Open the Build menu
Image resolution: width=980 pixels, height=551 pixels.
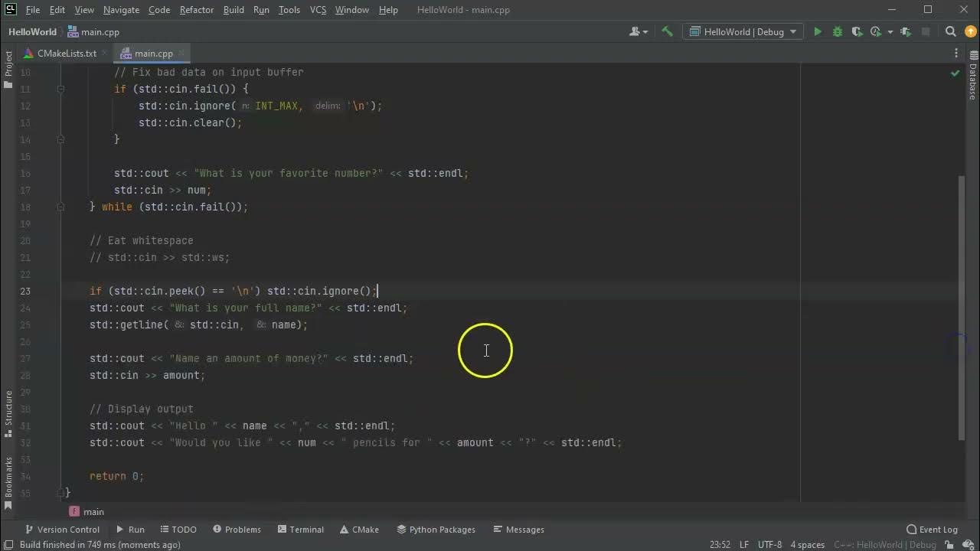234,10
